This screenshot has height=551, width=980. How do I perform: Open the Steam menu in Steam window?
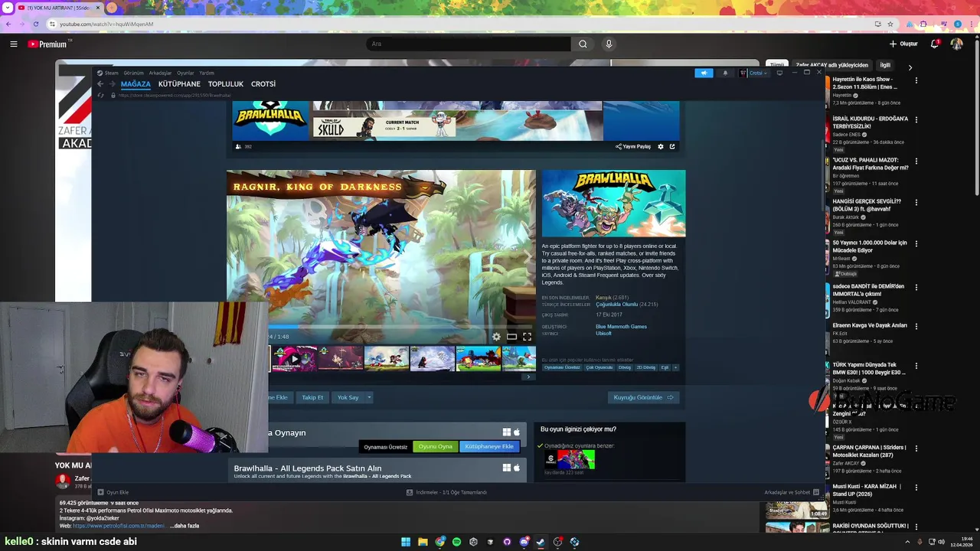point(111,73)
